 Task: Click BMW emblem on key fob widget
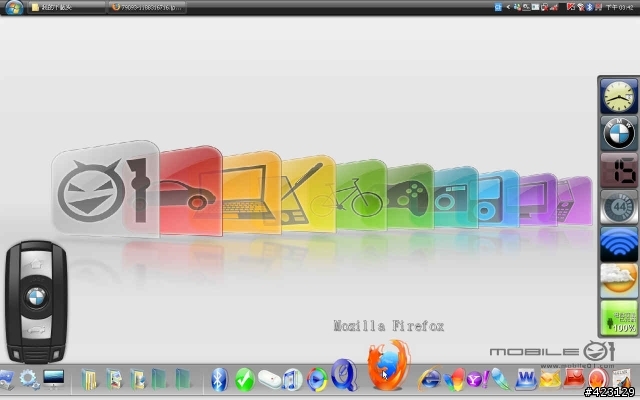coord(36,297)
